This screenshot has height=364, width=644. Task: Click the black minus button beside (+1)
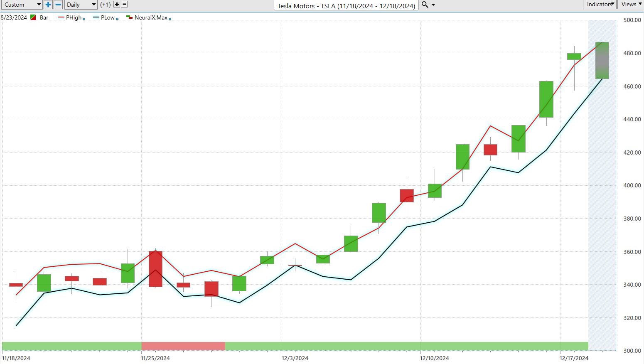pos(124,5)
